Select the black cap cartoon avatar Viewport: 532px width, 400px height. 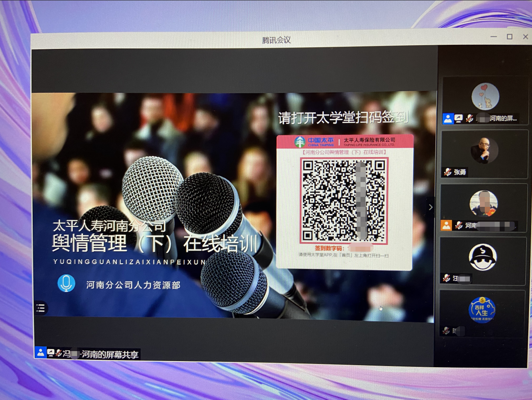483,257
